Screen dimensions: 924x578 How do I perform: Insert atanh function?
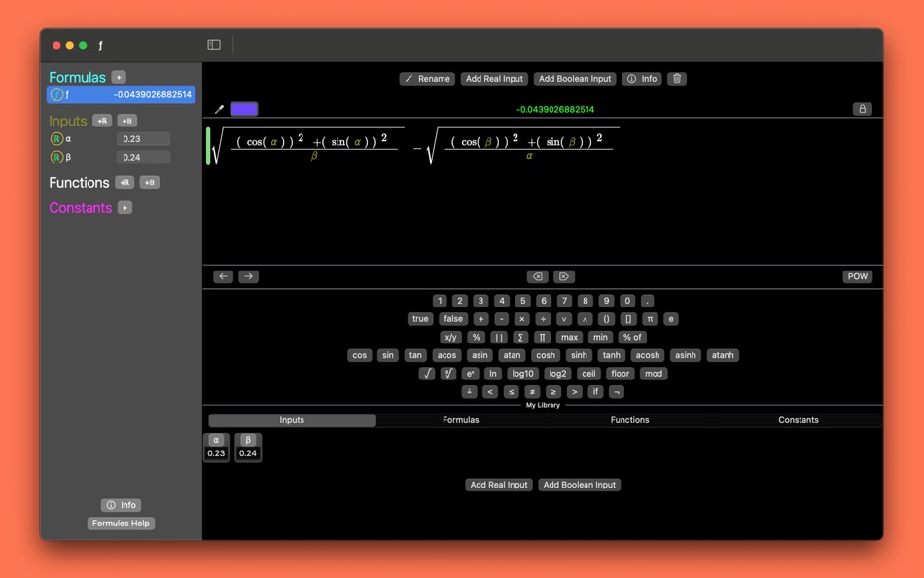pyautogui.click(x=723, y=355)
